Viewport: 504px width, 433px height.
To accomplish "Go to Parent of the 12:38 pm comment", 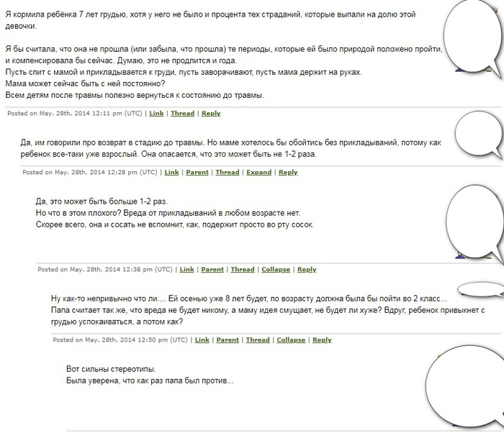I will 212,270.
